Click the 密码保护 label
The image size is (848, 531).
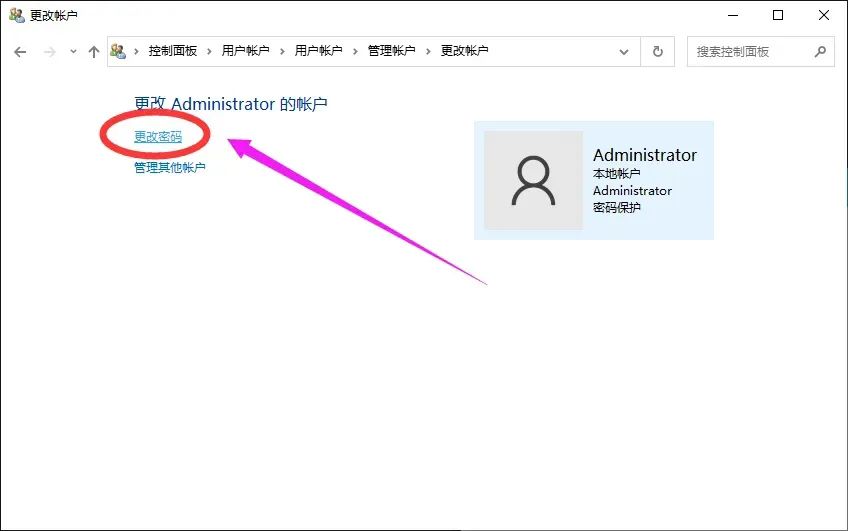click(x=617, y=208)
